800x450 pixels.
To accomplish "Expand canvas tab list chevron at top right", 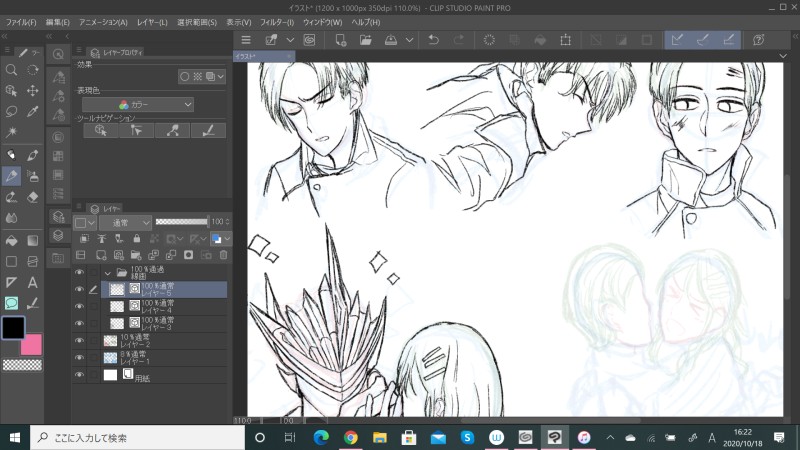I will click(783, 56).
